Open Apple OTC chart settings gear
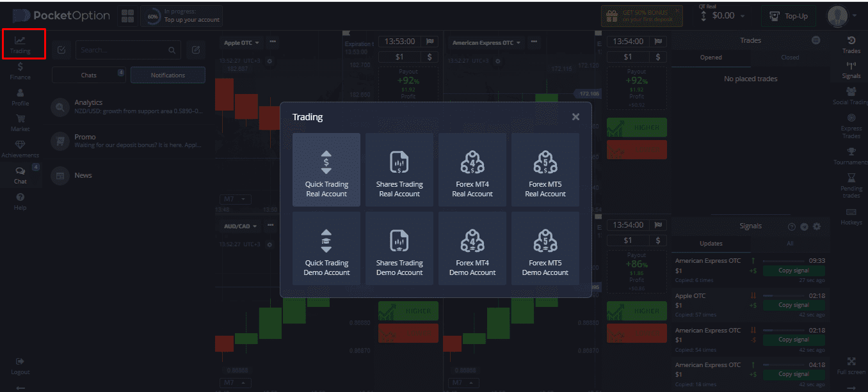 (269, 61)
